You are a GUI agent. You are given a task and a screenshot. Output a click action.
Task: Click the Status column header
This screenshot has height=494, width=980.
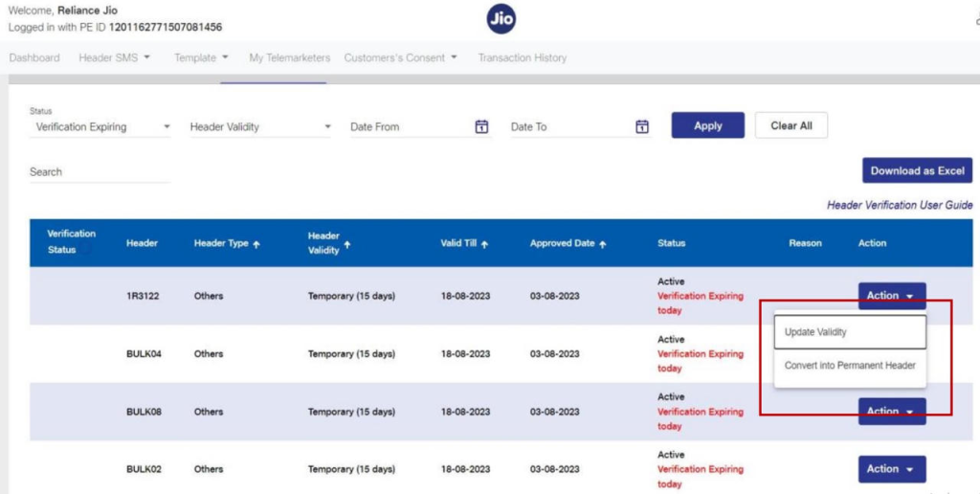671,243
